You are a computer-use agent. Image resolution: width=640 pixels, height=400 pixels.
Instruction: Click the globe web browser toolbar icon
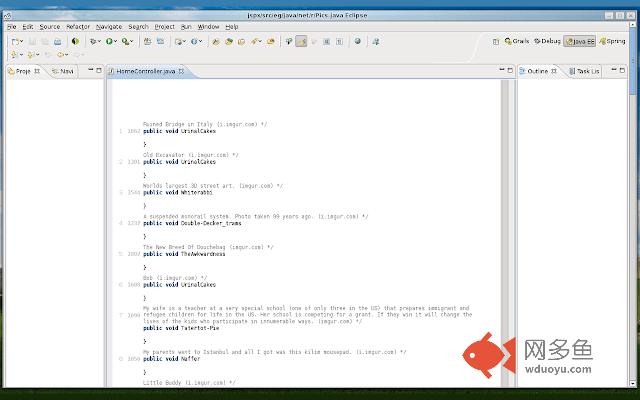click(358, 41)
